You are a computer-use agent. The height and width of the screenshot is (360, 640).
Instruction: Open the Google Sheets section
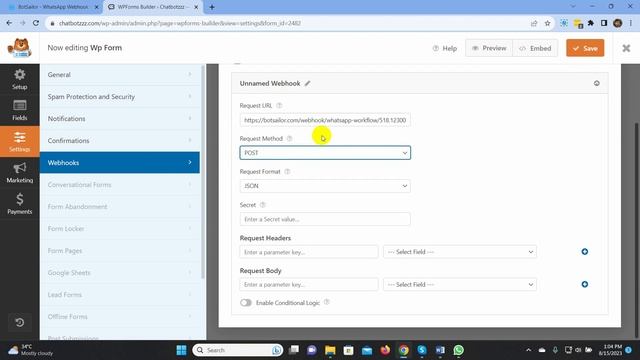(x=120, y=273)
